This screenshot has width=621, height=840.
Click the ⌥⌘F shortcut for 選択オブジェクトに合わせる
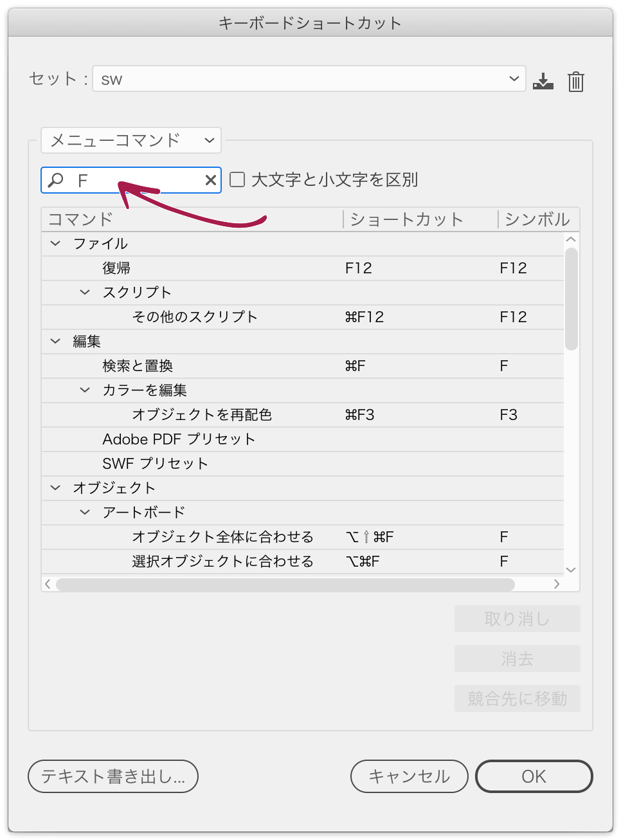pos(363,562)
